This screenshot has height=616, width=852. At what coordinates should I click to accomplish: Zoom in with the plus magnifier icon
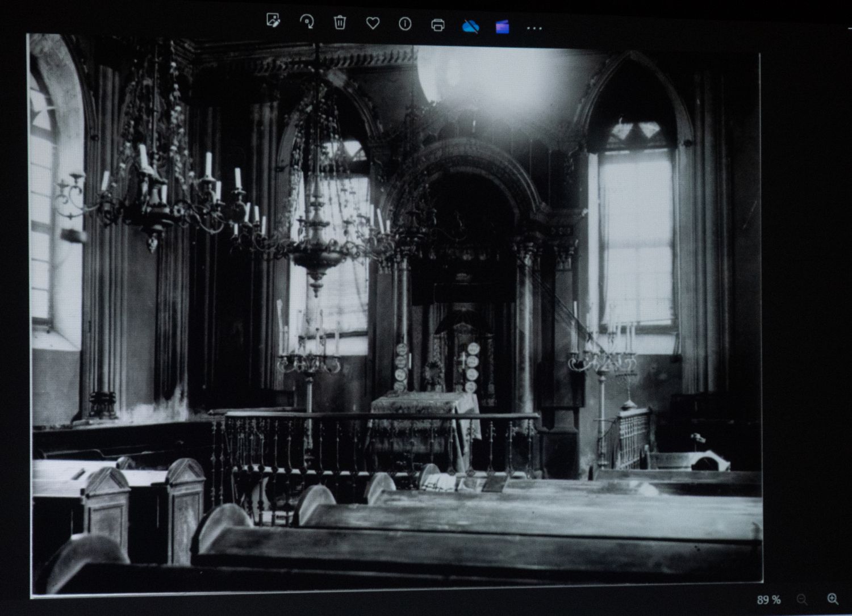click(833, 598)
